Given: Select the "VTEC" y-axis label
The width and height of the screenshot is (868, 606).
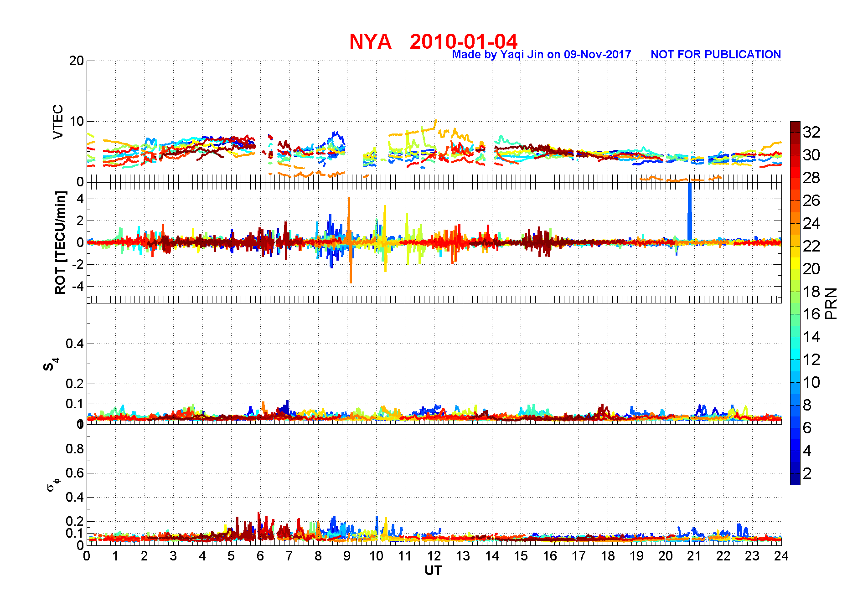Looking at the screenshot, I should click(58, 122).
